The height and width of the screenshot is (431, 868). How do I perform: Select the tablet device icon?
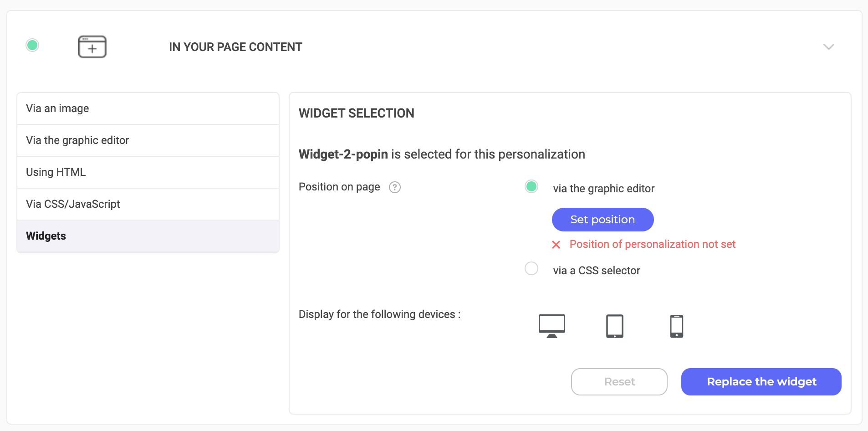tap(615, 326)
